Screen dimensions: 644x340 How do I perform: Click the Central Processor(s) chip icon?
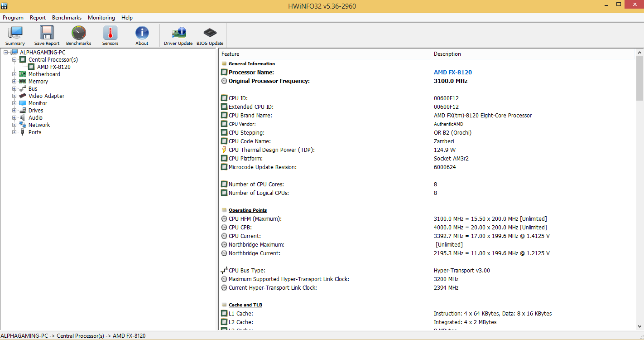pyautogui.click(x=23, y=59)
